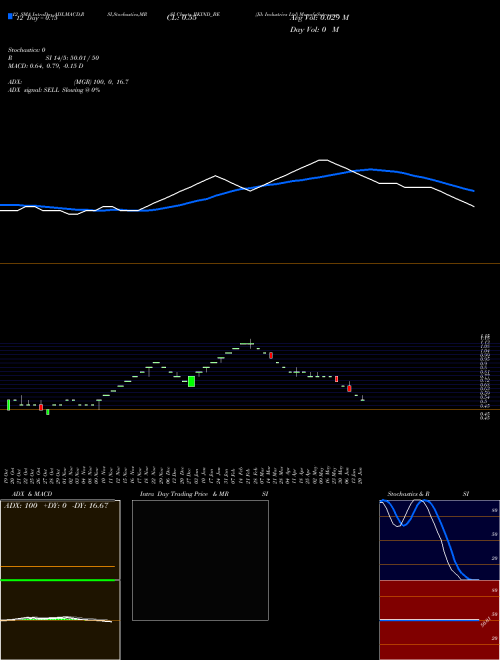Click the green ADX line in the ADX panel
Screen dimensions: 500x660
tap(58, 580)
